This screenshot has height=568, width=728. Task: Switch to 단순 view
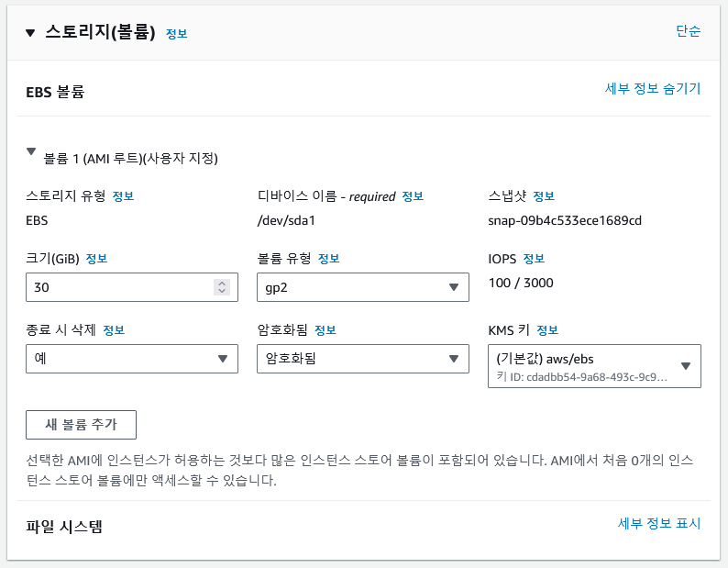688,30
